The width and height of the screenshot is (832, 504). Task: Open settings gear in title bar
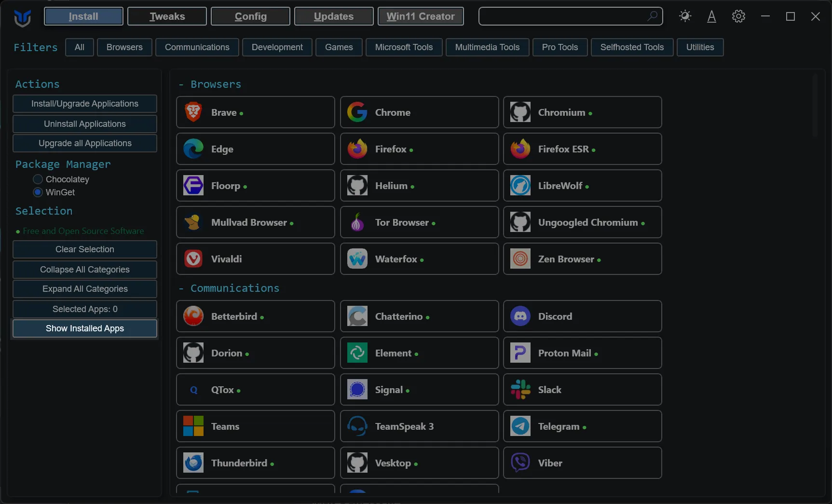click(738, 16)
